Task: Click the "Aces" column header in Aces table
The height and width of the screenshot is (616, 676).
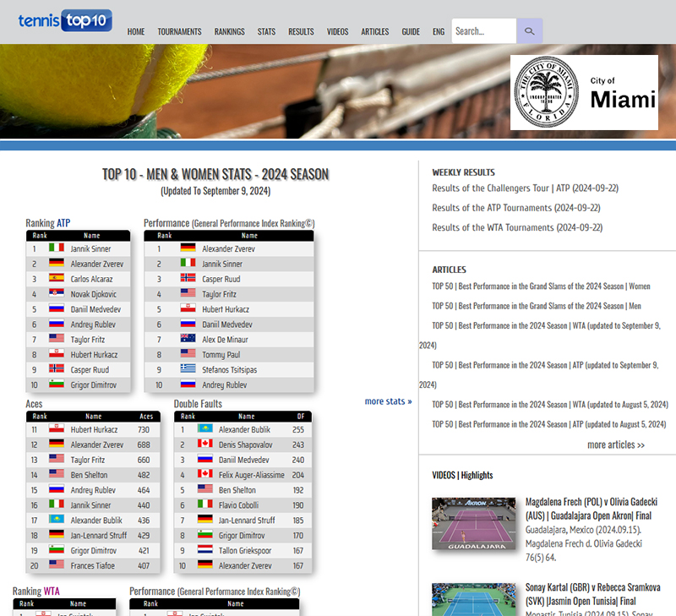Action: click(x=146, y=417)
